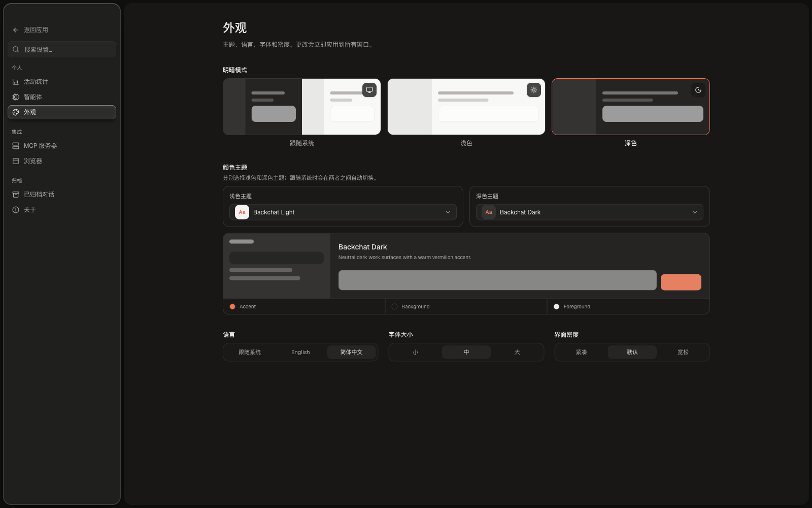The image size is (812, 508).
Task: Click the back arrow icon beside 返回应用
Action: 16,30
